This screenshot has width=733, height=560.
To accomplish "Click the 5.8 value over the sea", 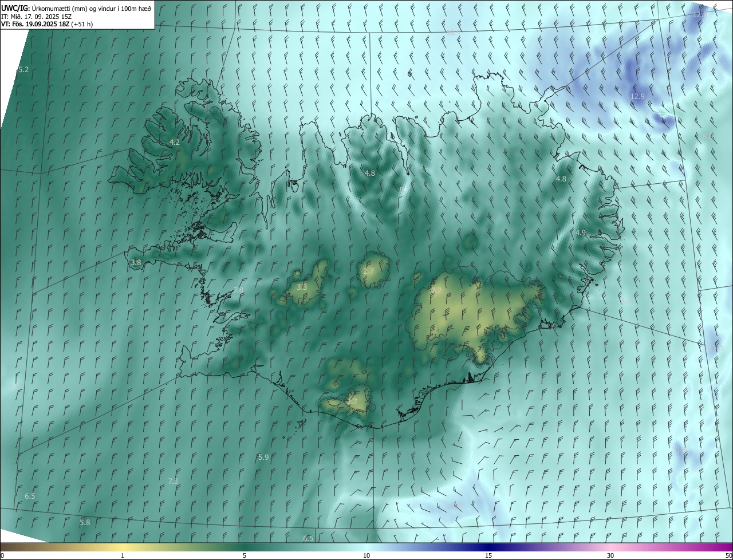I will tap(85, 522).
